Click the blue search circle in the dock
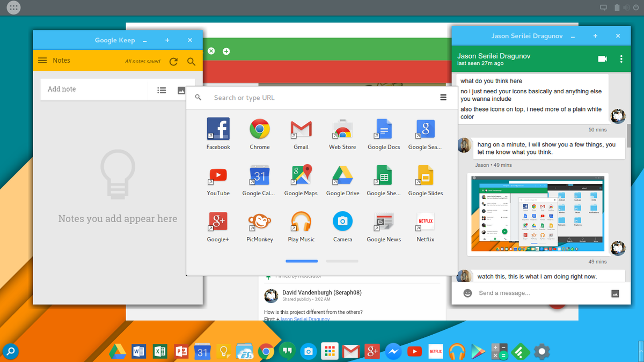Screen dimensions: 644x362 pos(11,351)
